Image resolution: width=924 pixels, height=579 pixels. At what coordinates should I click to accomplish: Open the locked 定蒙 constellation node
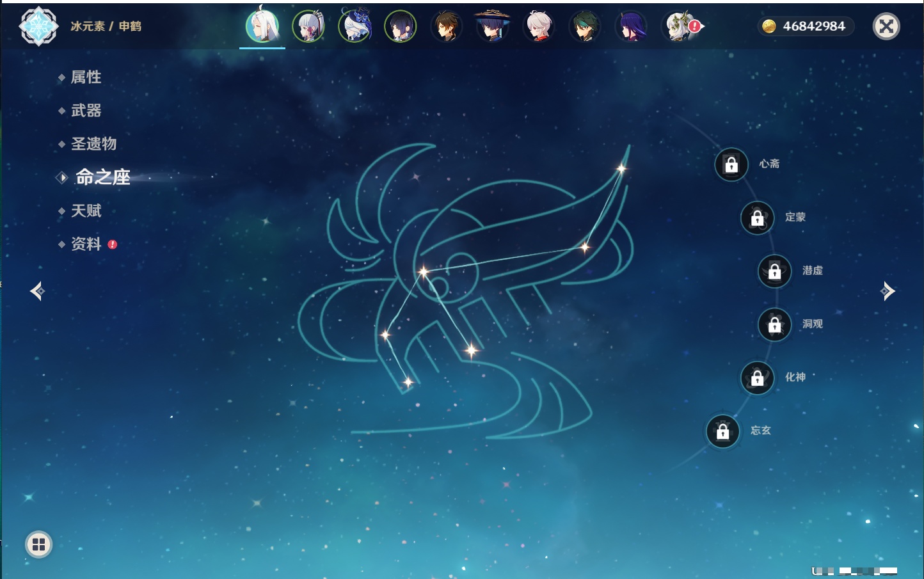click(758, 218)
